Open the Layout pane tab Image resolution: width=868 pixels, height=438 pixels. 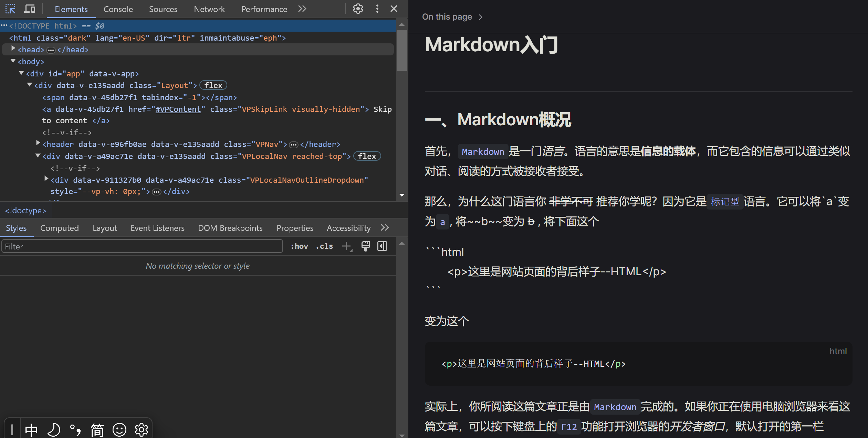[105, 228]
